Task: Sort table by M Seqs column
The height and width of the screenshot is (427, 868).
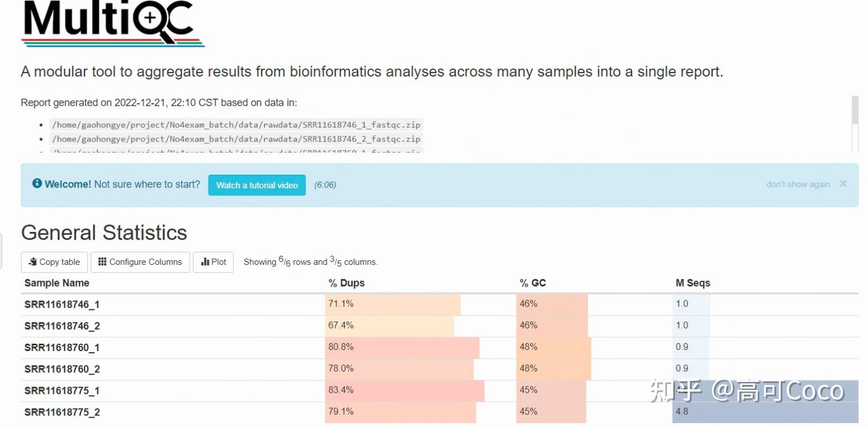Action: point(693,283)
